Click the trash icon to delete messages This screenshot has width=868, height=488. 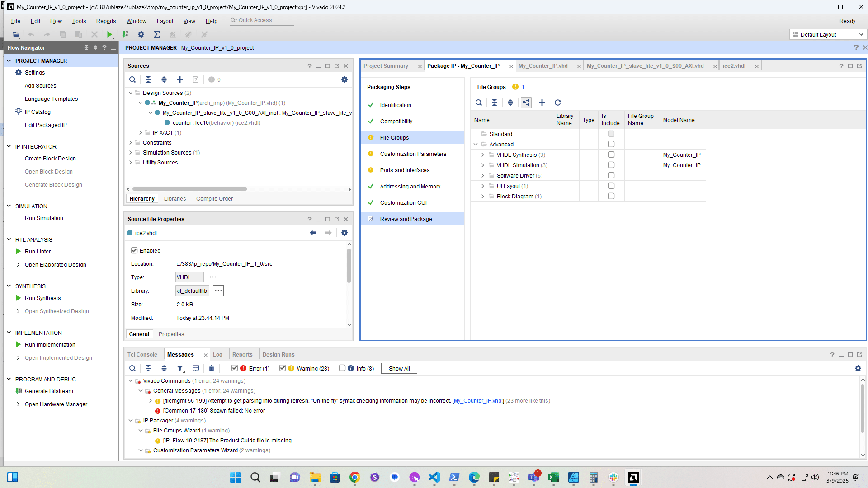[x=212, y=368]
